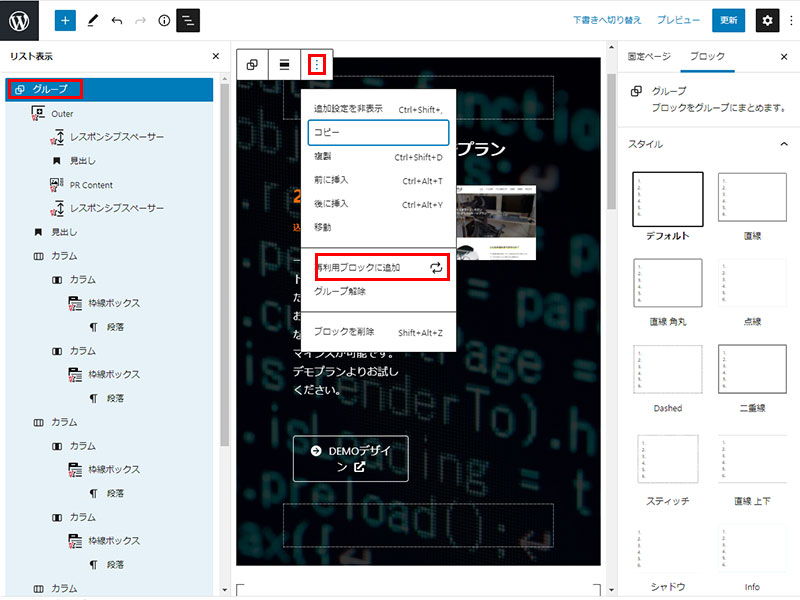Toggle the block options three-dot menu

(317, 65)
